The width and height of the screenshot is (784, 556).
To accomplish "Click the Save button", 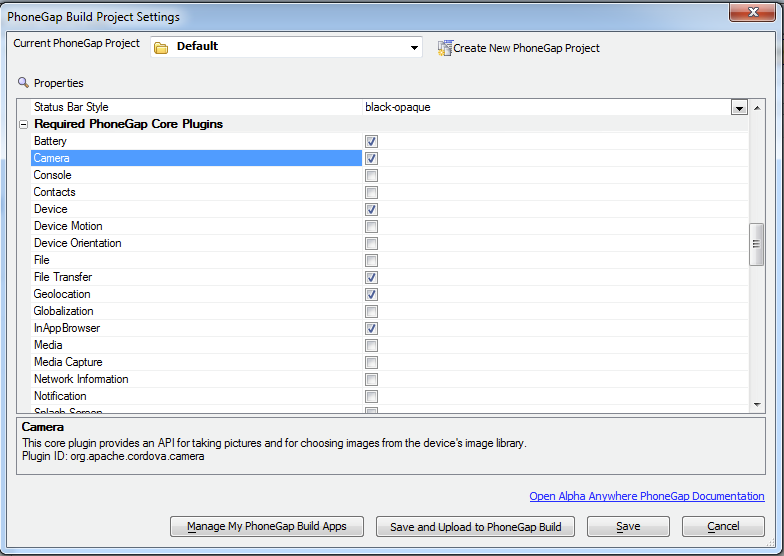I will pos(628,526).
